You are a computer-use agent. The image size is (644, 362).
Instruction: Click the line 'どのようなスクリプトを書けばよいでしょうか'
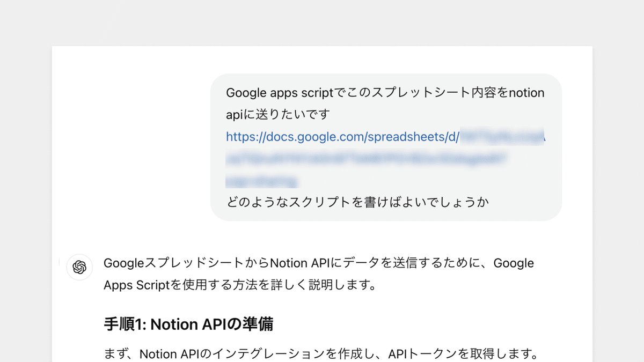point(357,203)
